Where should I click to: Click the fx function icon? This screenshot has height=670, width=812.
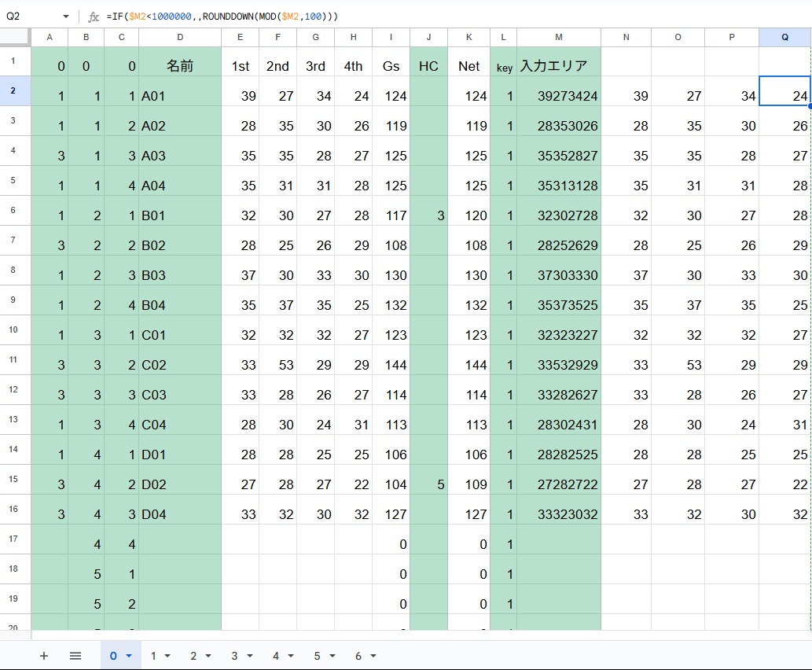pos(94,17)
